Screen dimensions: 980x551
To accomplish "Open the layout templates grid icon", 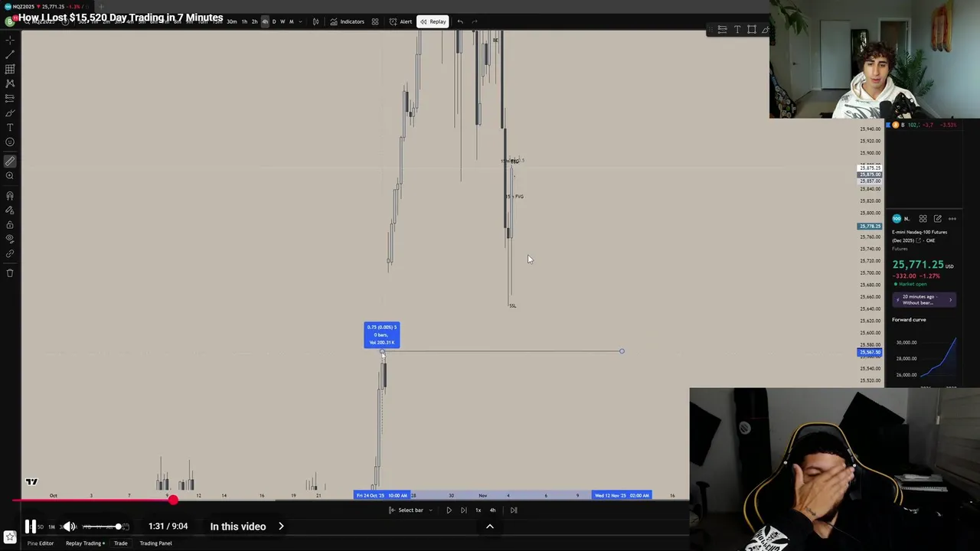I will [x=375, y=21].
